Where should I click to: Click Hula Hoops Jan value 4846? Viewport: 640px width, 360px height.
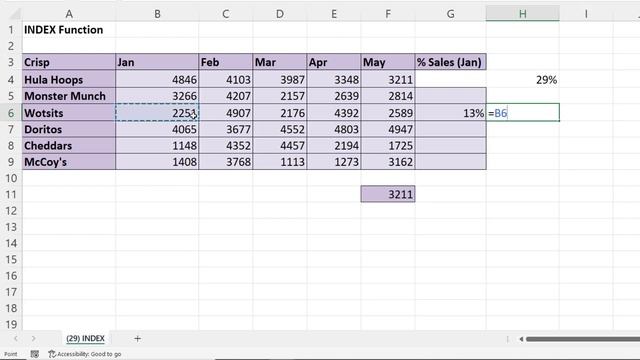coord(157,80)
